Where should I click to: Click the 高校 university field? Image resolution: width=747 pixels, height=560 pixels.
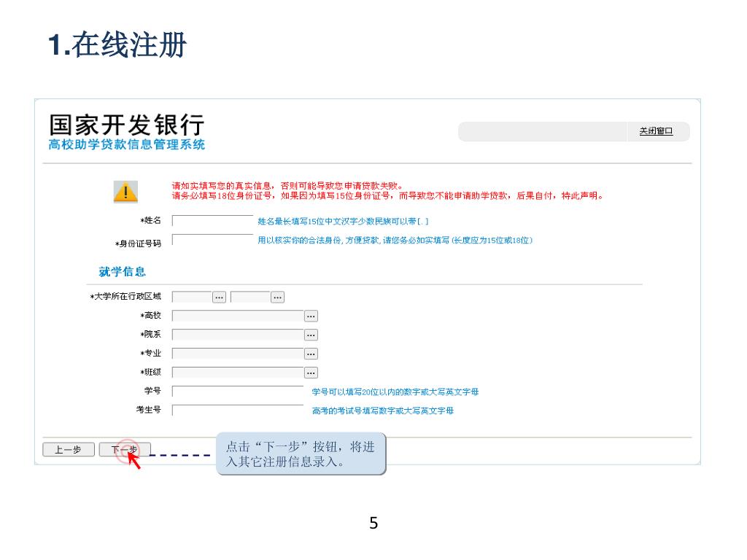coord(238,316)
